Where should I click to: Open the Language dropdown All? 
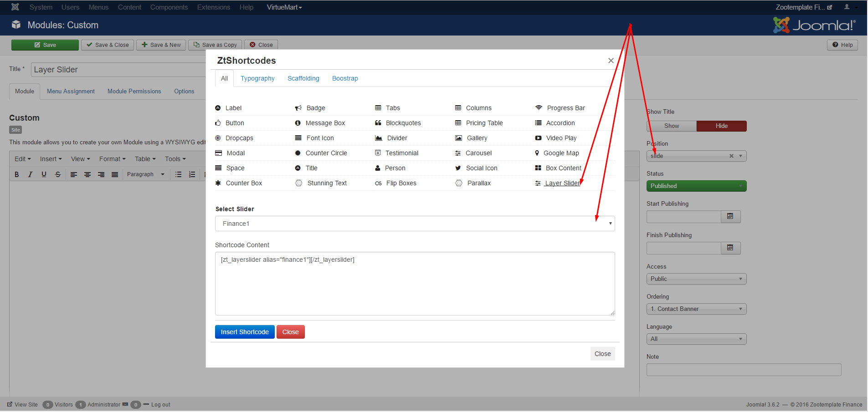point(697,339)
